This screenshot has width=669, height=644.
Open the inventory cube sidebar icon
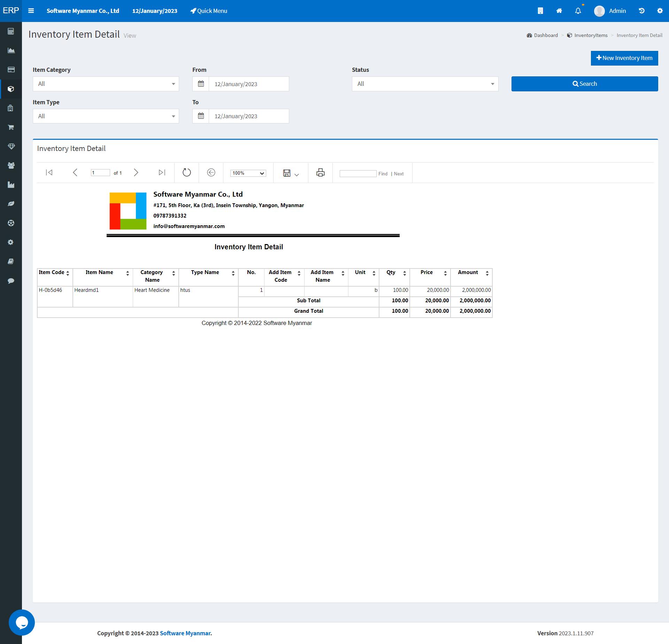tap(11, 89)
